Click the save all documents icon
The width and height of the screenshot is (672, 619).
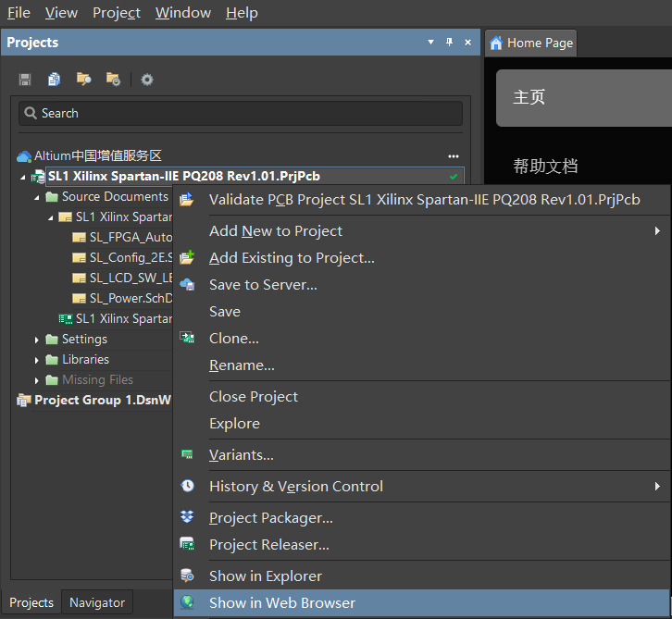(54, 80)
